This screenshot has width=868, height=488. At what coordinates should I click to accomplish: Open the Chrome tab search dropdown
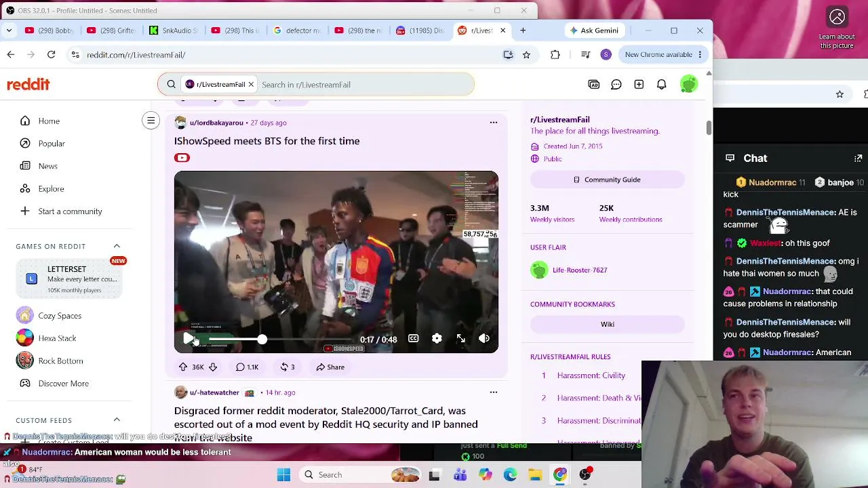(x=9, y=30)
